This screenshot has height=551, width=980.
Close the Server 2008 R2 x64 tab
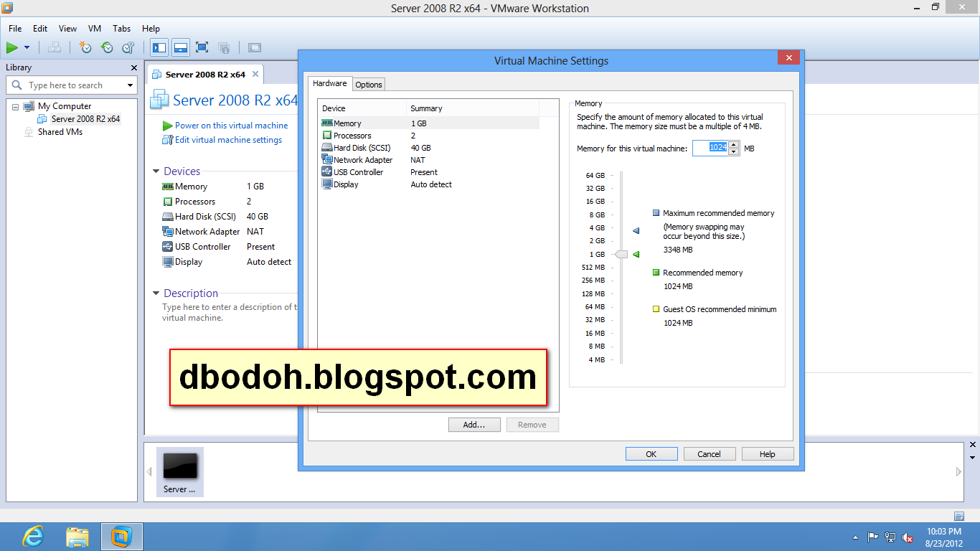[x=255, y=74]
